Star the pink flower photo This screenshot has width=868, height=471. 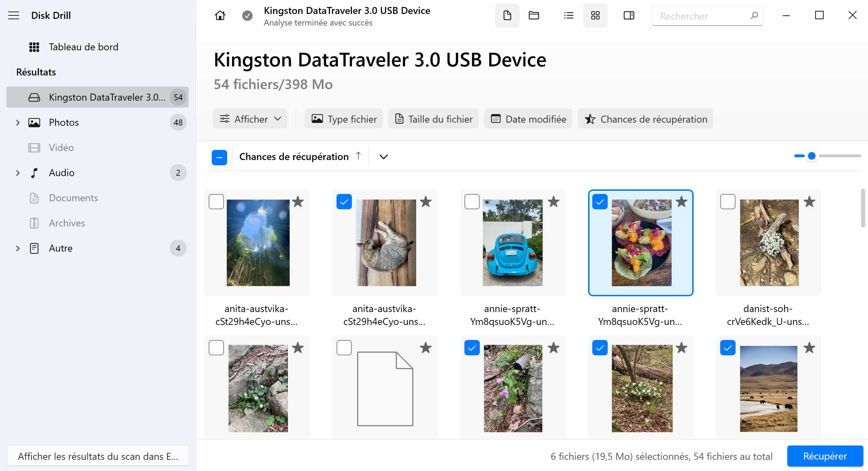554,348
